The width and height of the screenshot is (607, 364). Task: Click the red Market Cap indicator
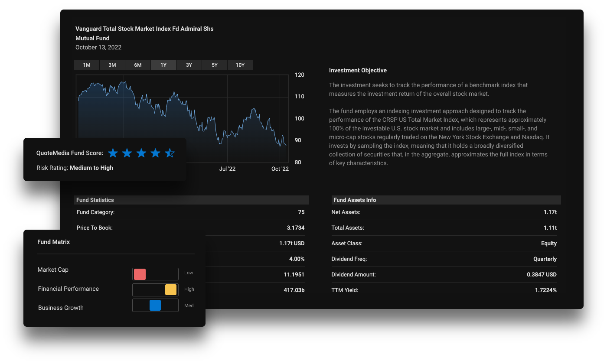pyautogui.click(x=140, y=274)
